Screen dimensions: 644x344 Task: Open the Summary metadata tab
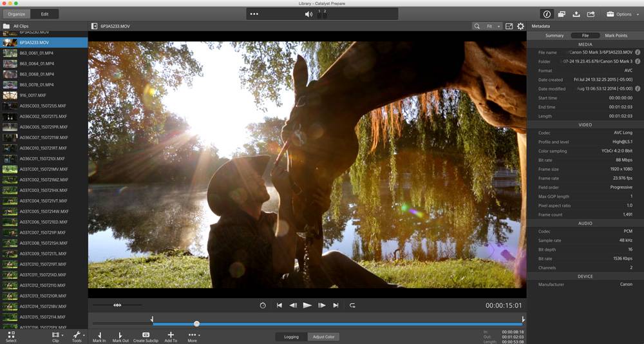(554, 35)
